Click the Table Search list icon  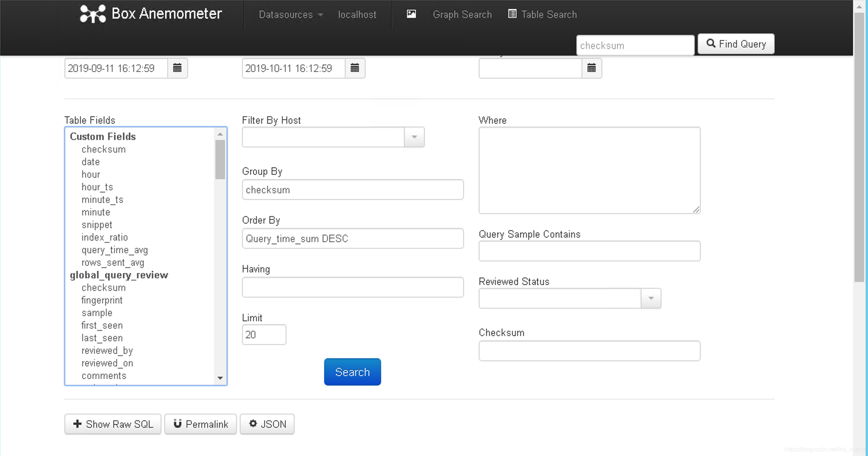point(512,14)
